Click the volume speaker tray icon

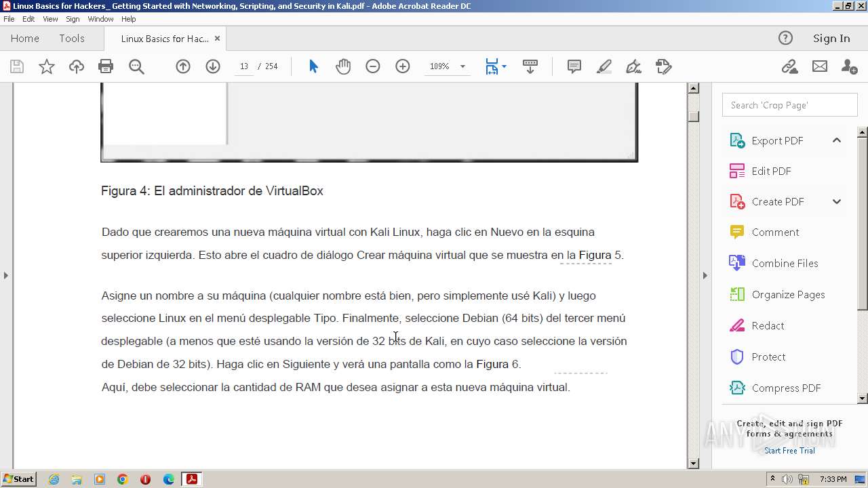click(x=787, y=479)
